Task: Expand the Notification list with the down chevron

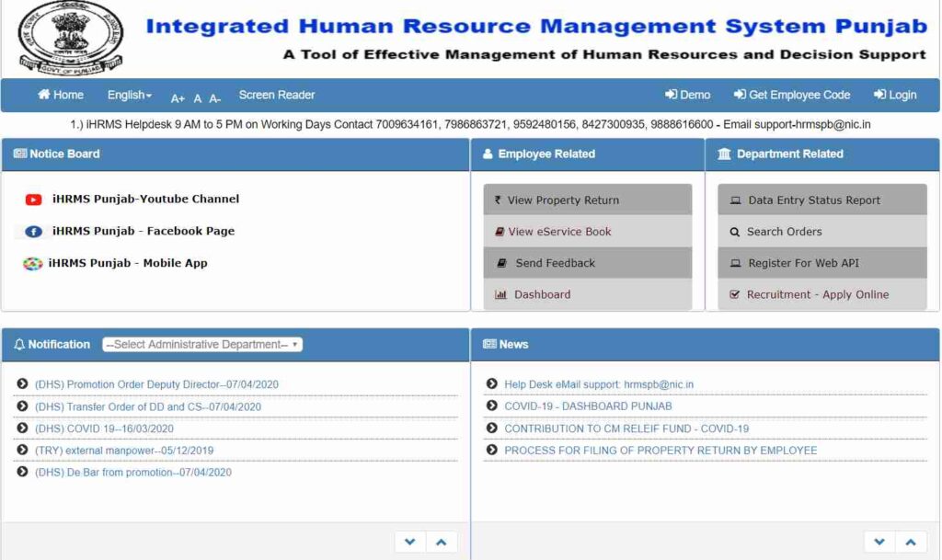Action: (409, 542)
